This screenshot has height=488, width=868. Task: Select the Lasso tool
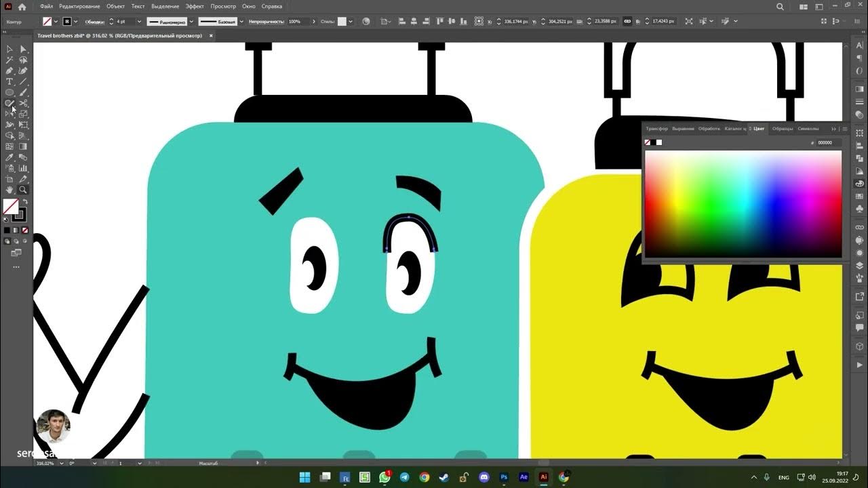[x=23, y=60]
